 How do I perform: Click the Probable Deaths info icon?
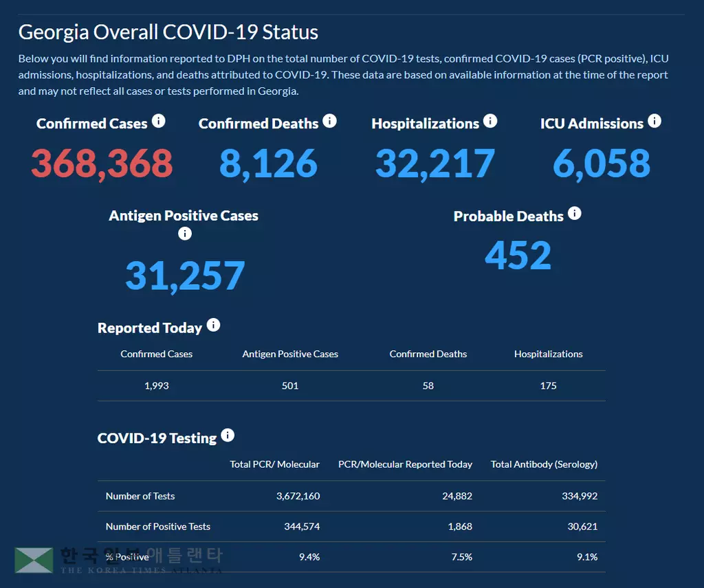[575, 214]
